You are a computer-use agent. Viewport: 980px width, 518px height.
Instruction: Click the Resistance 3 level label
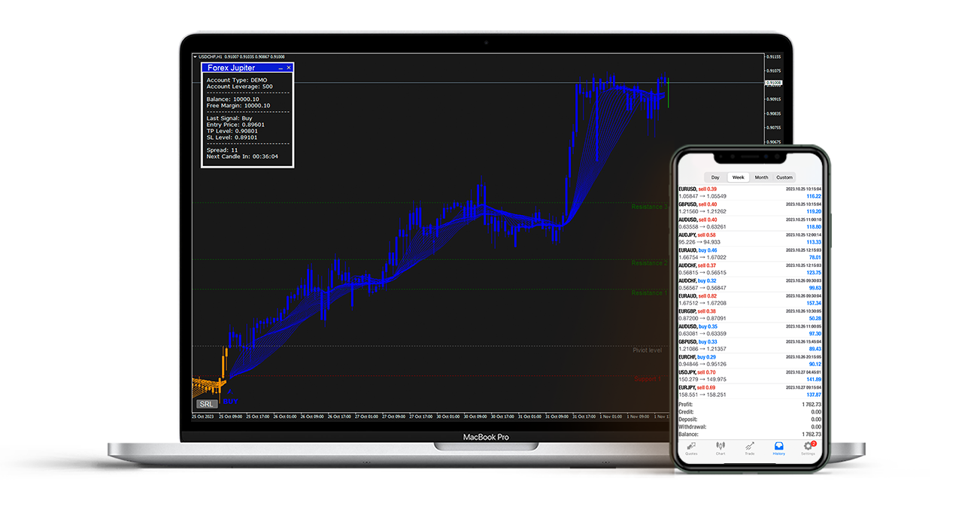(x=648, y=207)
